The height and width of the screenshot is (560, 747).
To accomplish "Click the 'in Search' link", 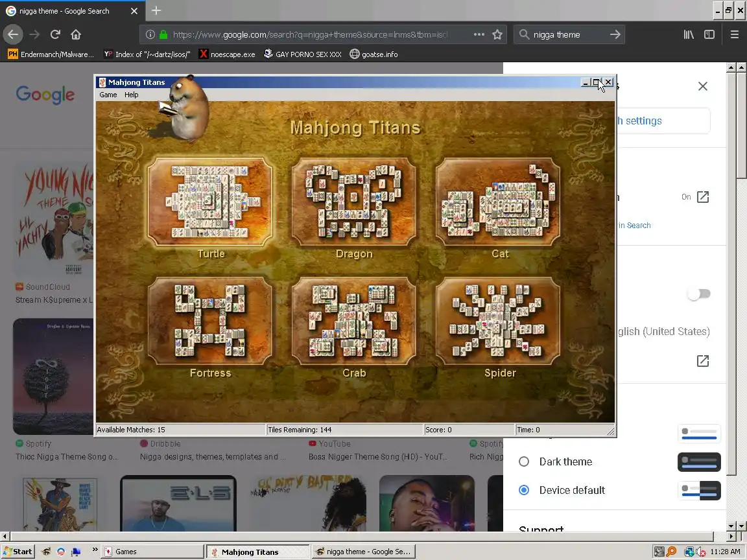I will tap(635, 226).
